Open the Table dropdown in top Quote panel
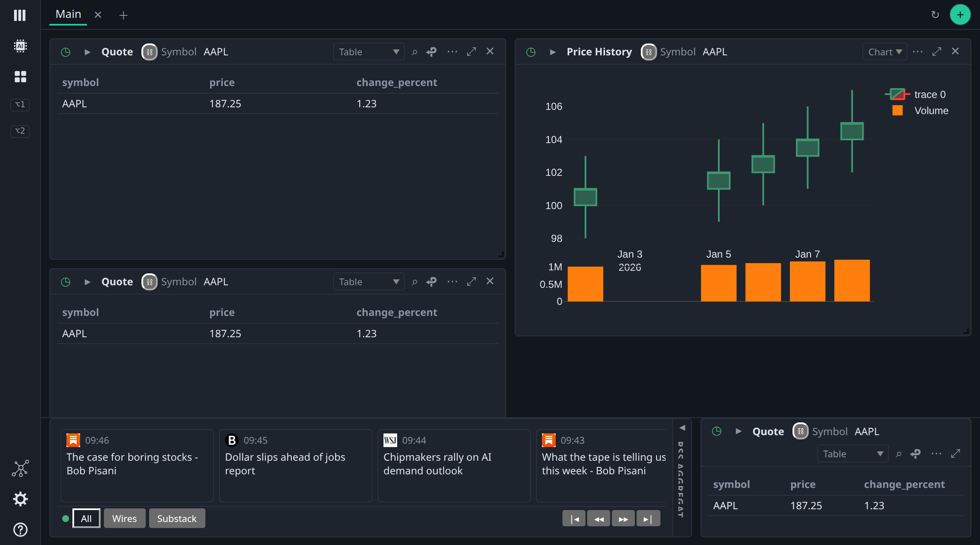Image resolution: width=980 pixels, height=545 pixels. click(x=369, y=52)
